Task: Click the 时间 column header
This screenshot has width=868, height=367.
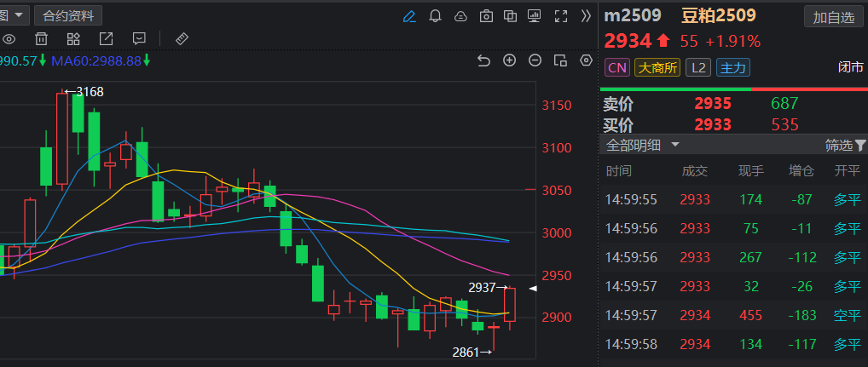Action: pos(618,171)
